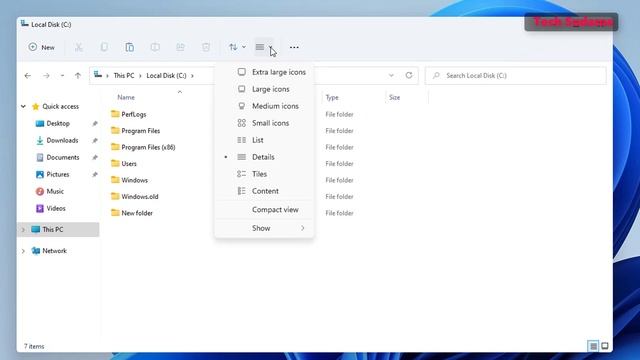Click This PC in address bar
The image size is (640, 360).
124,76
